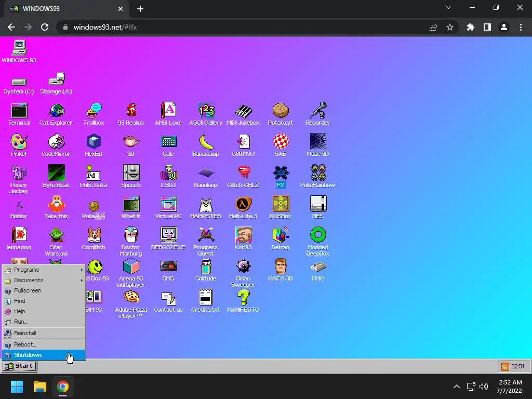This screenshot has height=399, width=532.
Task: Launch Brian Sweeper icon
Action: click(243, 273)
